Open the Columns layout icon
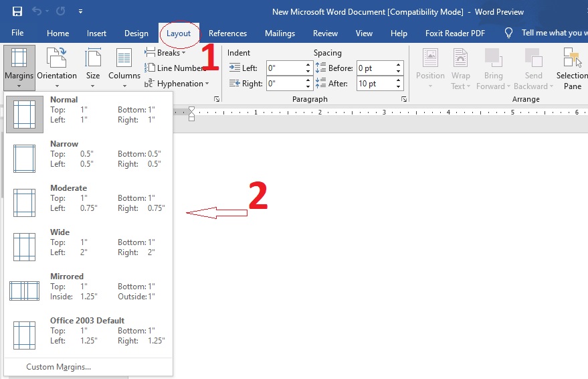Screen dimensions: 588x379 tap(124, 59)
